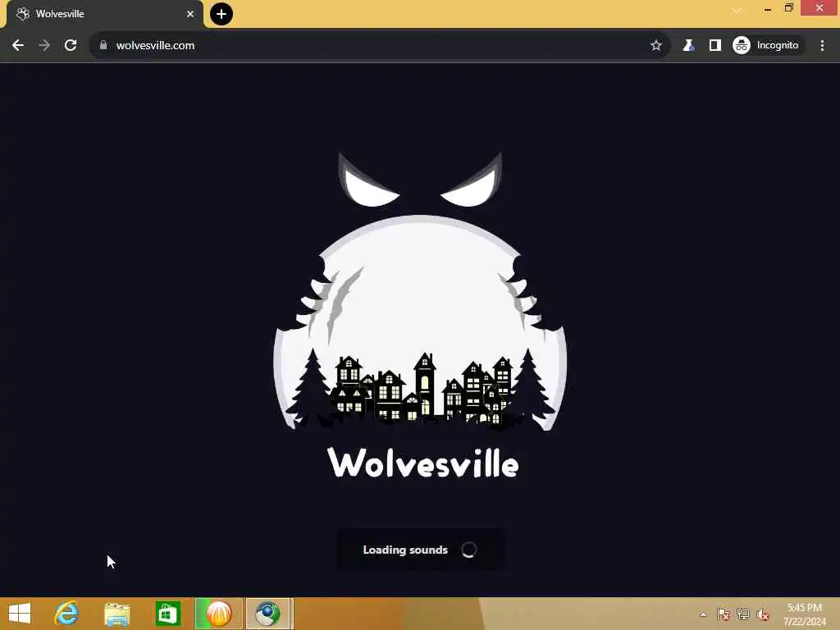Reload the wolvesville.com page
The width and height of the screenshot is (840, 630).
pos(71,46)
